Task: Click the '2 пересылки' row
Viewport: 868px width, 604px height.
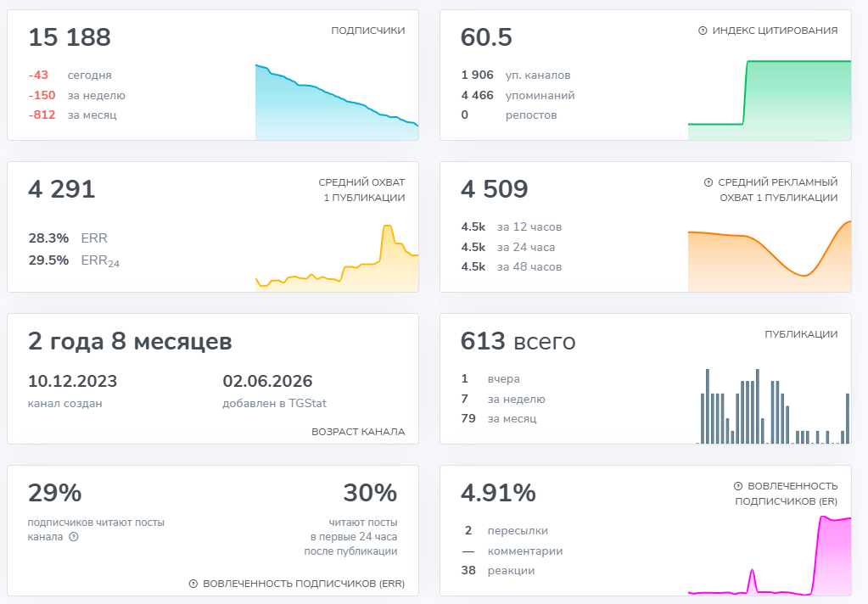Action: click(506, 531)
